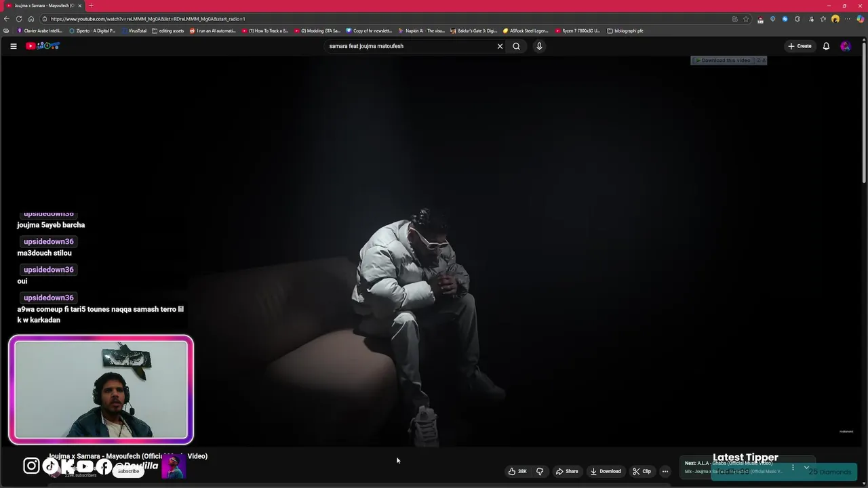868x488 pixels.
Task: Open the Copy of hr-newslett bookmark
Action: coord(369,30)
